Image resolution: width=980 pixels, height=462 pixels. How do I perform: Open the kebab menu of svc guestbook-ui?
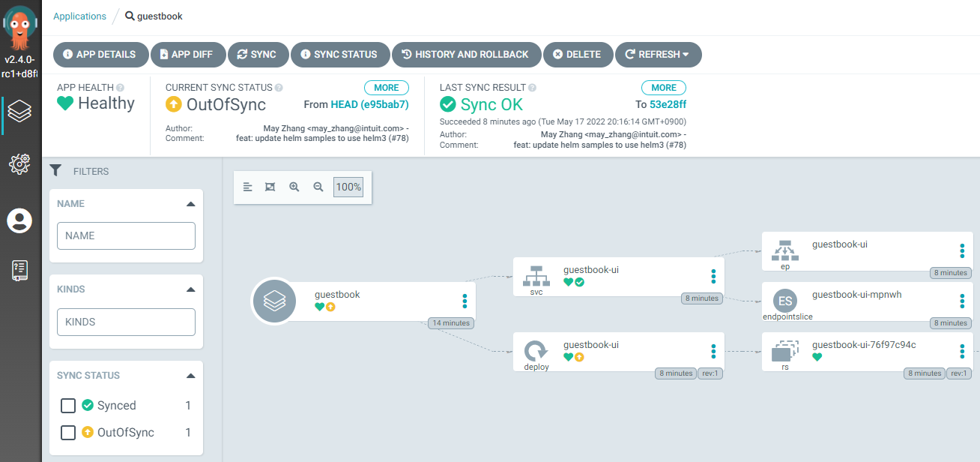(x=713, y=276)
